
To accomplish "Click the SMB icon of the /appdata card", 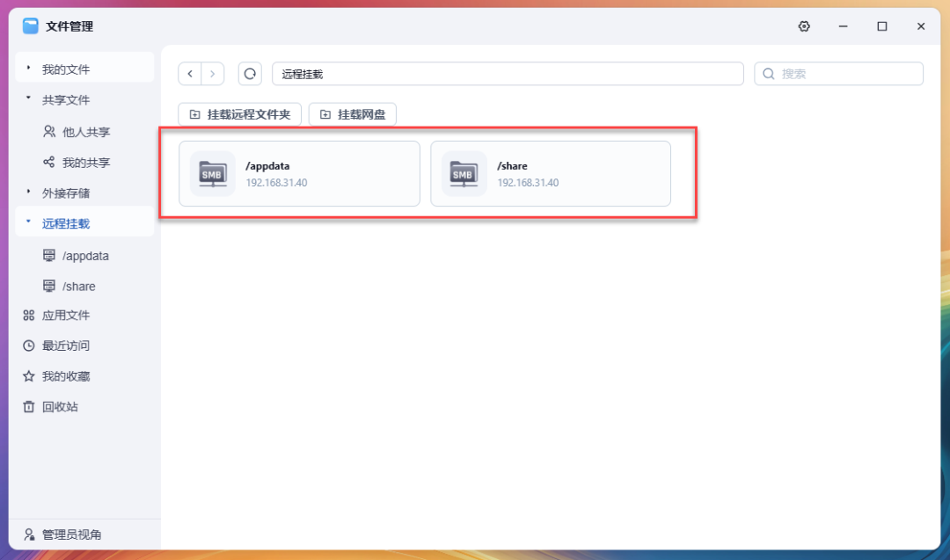I will click(x=213, y=174).
